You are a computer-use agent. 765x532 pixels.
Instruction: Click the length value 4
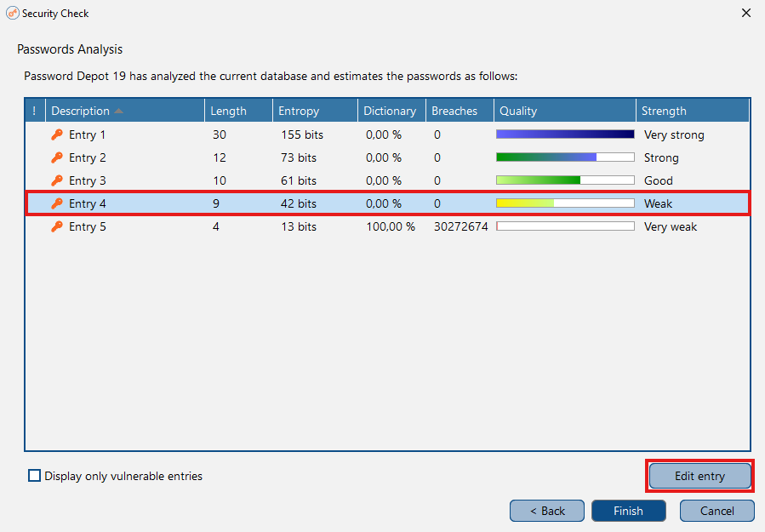pos(215,226)
